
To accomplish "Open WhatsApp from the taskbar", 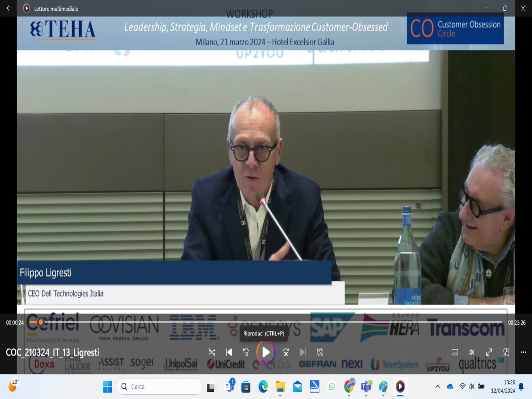I will (332, 386).
